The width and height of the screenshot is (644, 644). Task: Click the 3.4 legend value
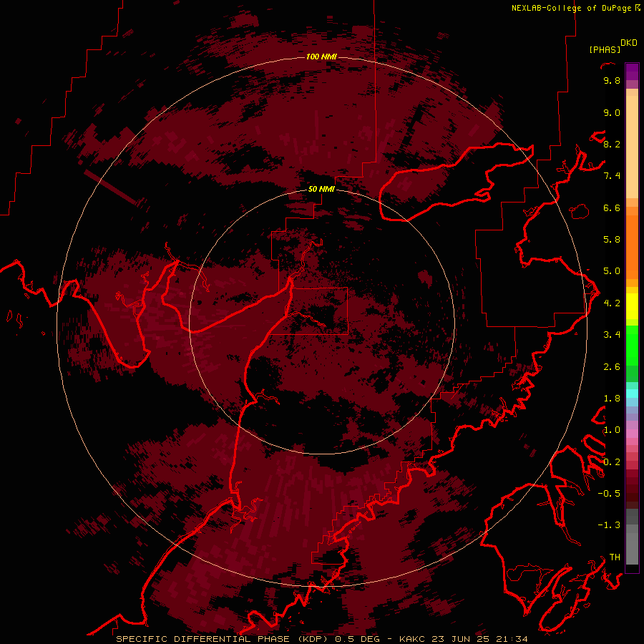(612, 335)
